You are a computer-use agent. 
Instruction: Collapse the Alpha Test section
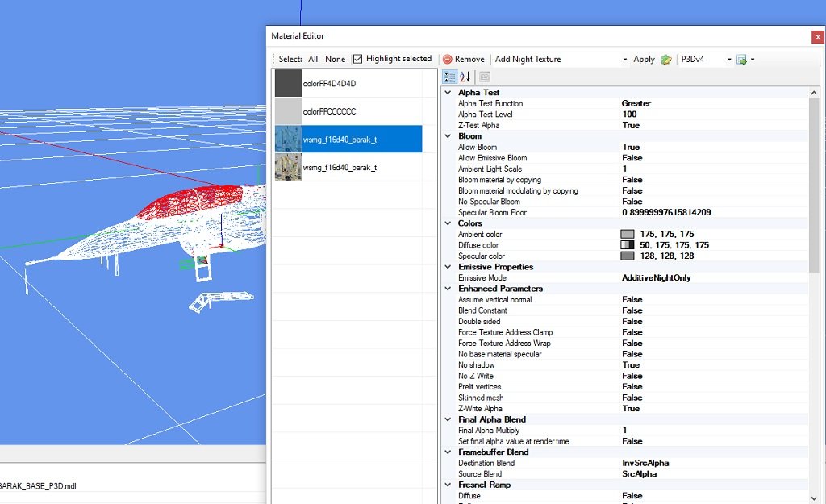pyautogui.click(x=448, y=93)
